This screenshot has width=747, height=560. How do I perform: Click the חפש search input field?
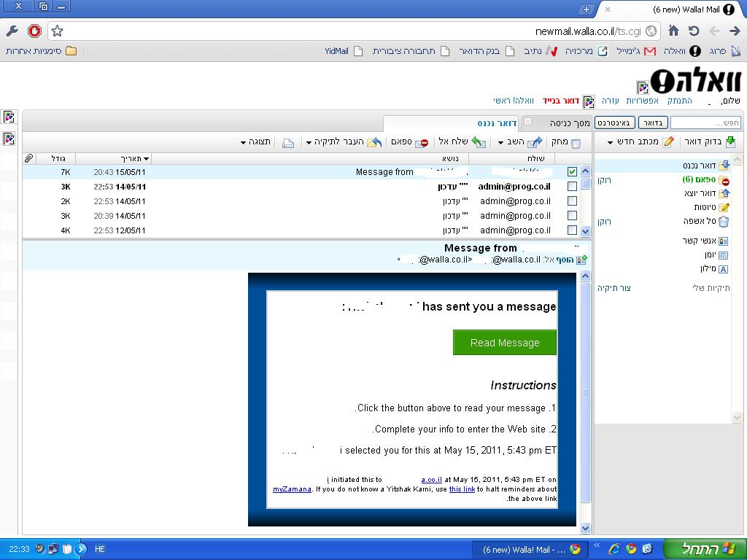(x=705, y=122)
